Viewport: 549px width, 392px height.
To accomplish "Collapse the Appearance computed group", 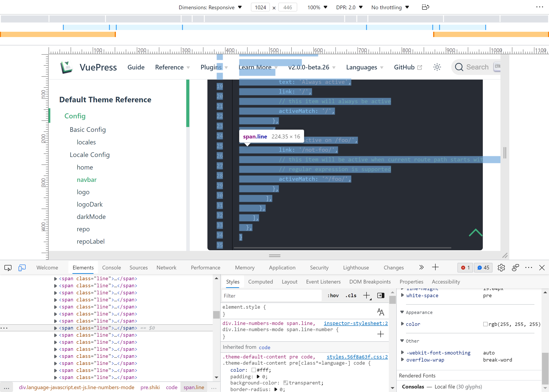I will (402, 312).
